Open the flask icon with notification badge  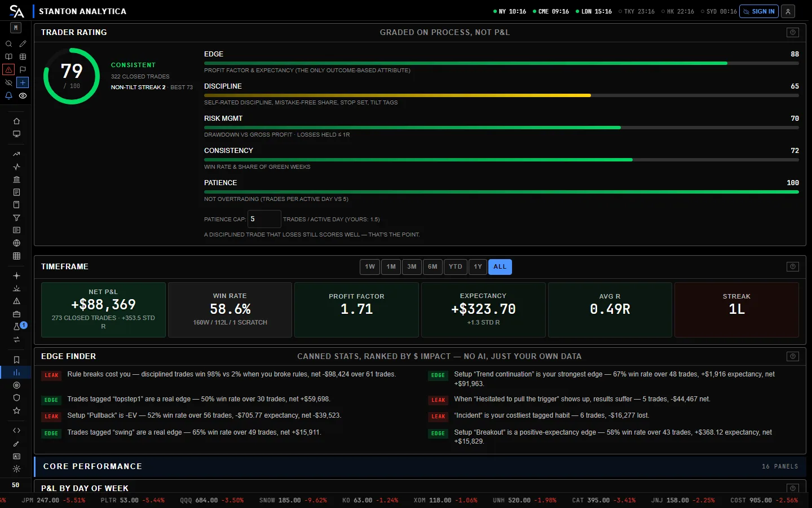(x=16, y=327)
